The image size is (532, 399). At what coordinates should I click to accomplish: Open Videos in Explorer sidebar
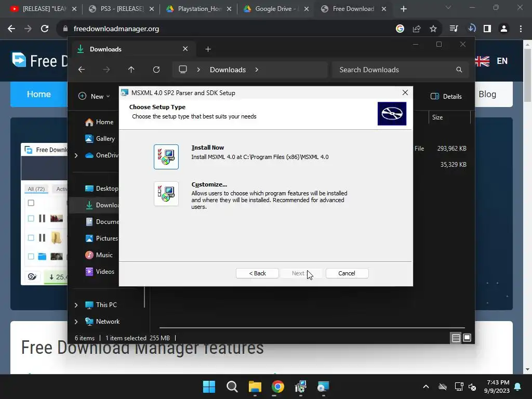point(100,272)
